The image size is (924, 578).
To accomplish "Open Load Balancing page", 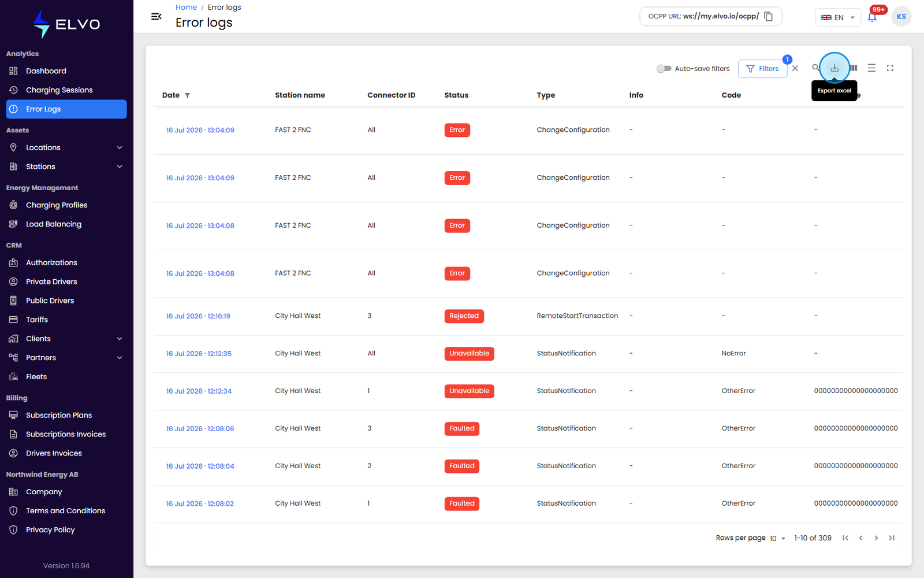I will (66, 224).
